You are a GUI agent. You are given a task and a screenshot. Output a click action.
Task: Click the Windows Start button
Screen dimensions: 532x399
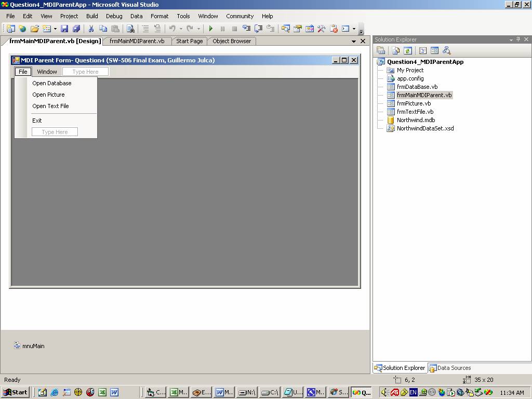15,392
